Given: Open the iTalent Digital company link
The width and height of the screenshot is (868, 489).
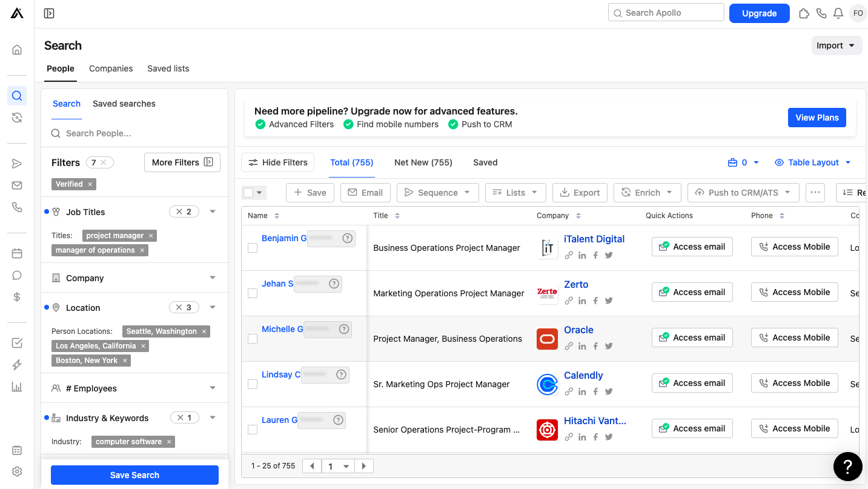Looking at the screenshot, I should [x=594, y=239].
